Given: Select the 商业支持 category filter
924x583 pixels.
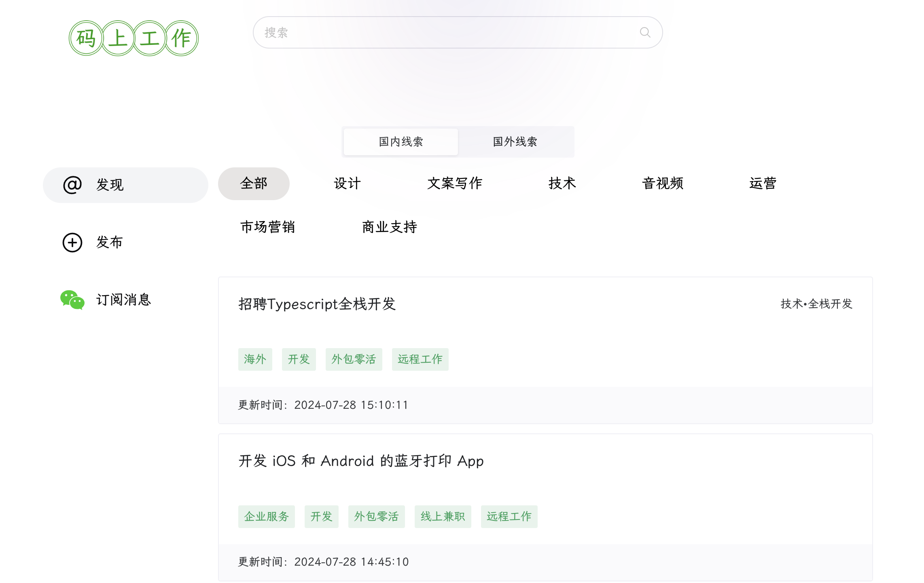Looking at the screenshot, I should [390, 227].
